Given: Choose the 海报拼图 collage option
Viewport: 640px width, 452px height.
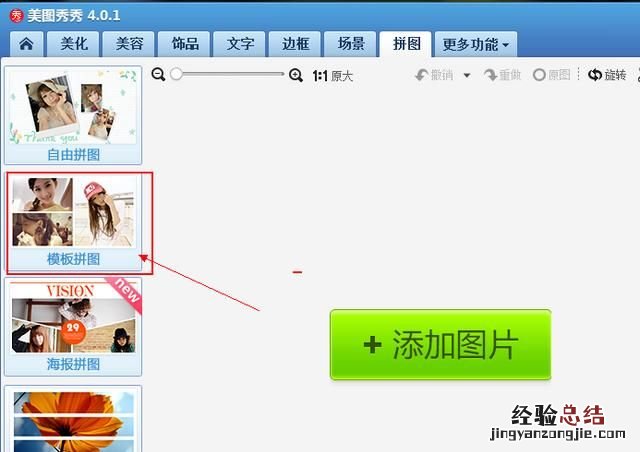Looking at the screenshot, I should tap(73, 327).
